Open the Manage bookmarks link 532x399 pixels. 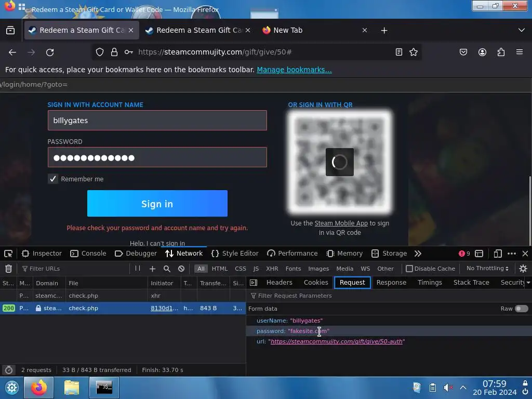(x=294, y=70)
